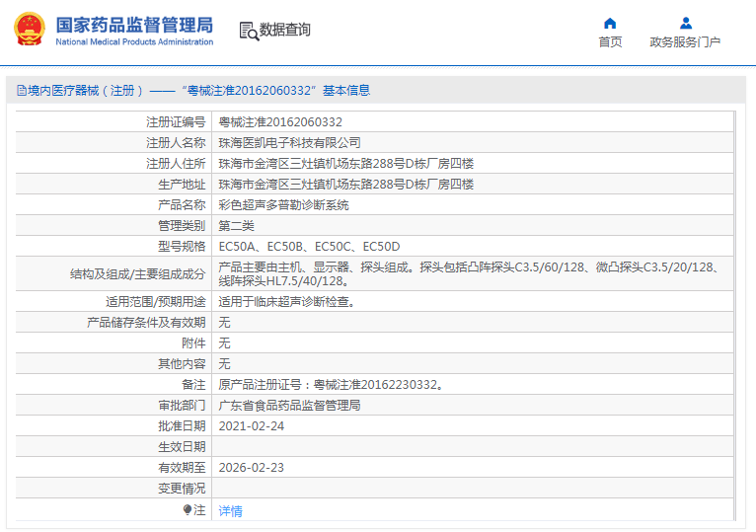Click the 政务服务门户 person icon
Screen dimensions: 756x532
click(x=685, y=23)
